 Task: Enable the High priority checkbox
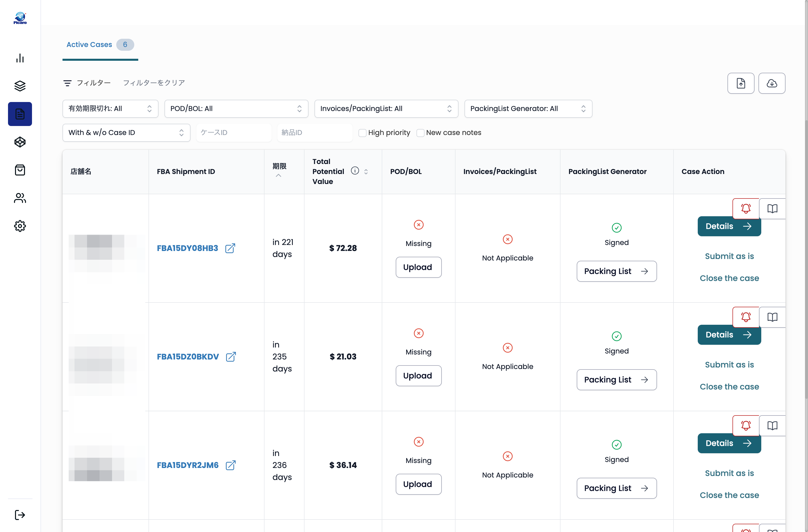click(362, 133)
